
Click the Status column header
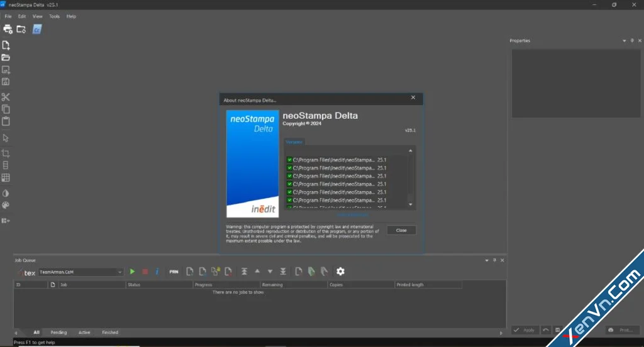159,285
